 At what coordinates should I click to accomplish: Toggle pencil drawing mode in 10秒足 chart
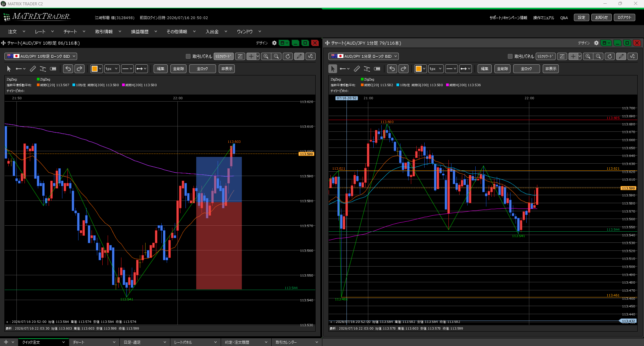coord(299,56)
